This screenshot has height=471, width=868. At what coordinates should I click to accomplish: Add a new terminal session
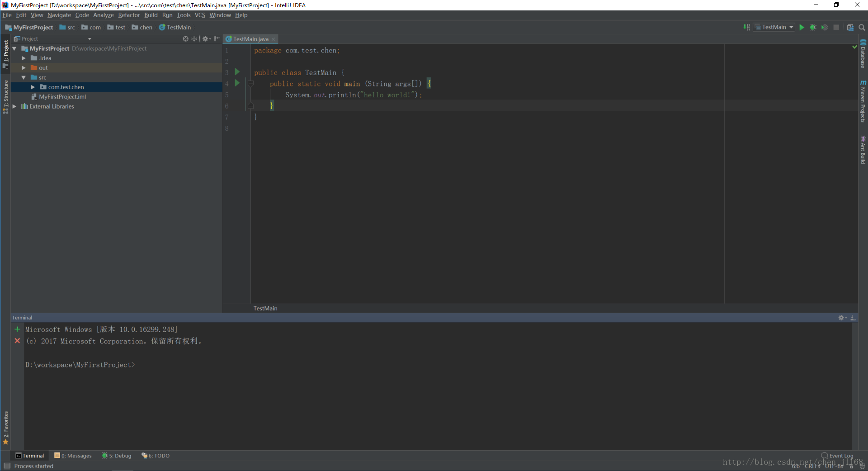pos(17,329)
